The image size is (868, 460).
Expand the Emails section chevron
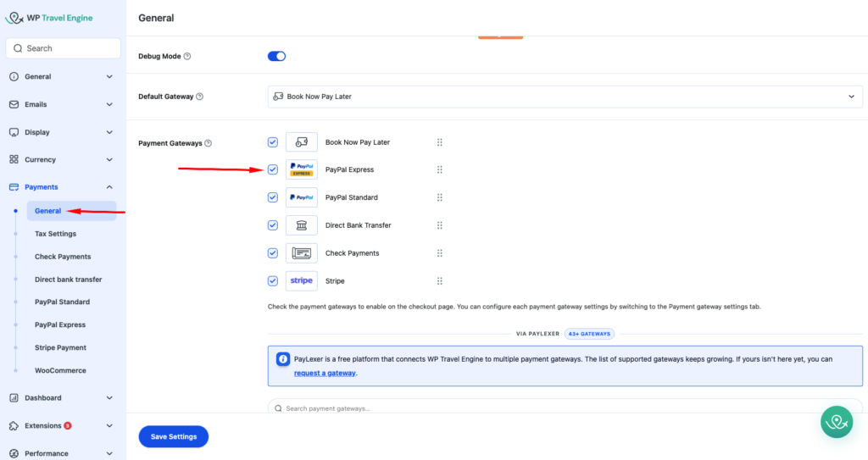tap(109, 104)
